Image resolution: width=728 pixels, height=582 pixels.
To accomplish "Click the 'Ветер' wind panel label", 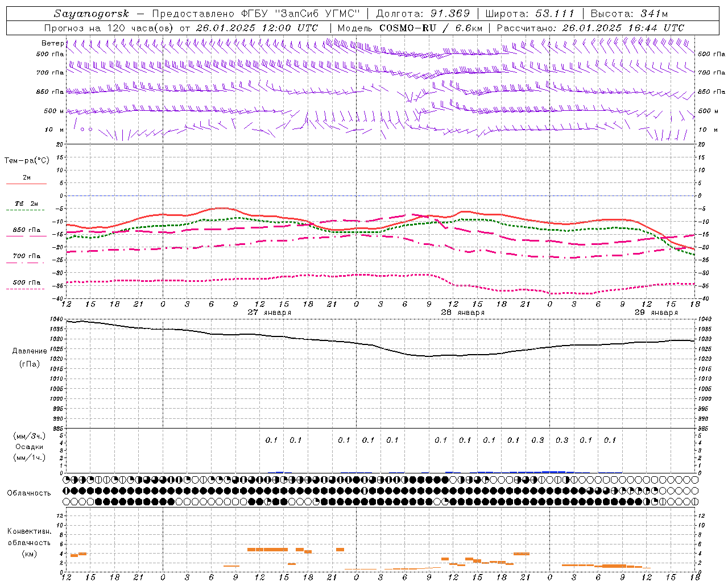I will [53, 43].
